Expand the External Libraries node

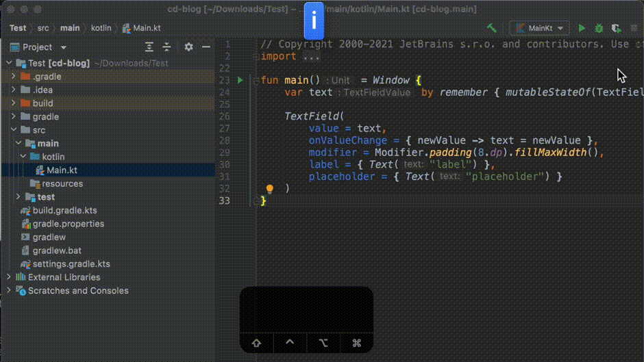pos(8,277)
